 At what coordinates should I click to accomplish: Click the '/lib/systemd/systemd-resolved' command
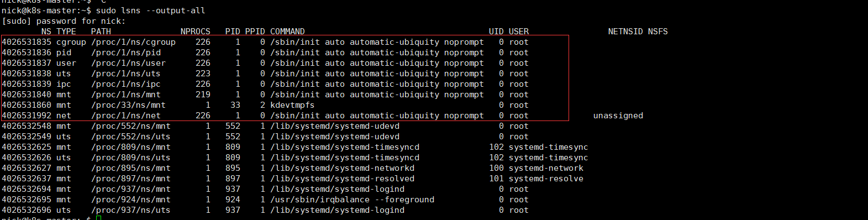tap(342, 179)
